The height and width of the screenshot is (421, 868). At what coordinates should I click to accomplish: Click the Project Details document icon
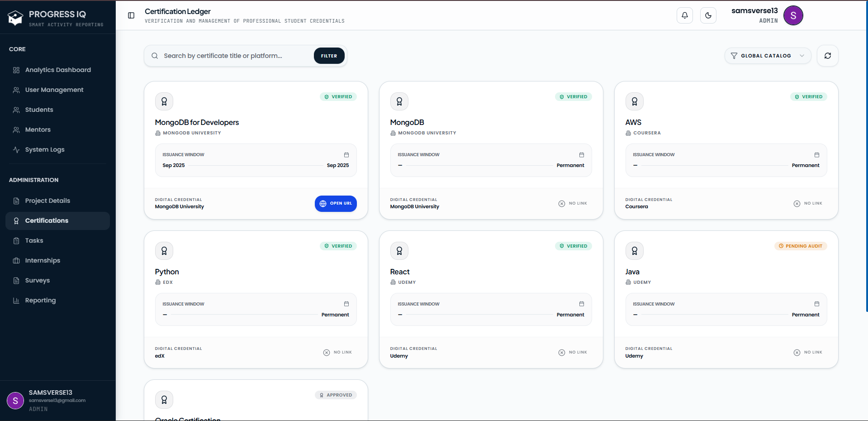16,201
